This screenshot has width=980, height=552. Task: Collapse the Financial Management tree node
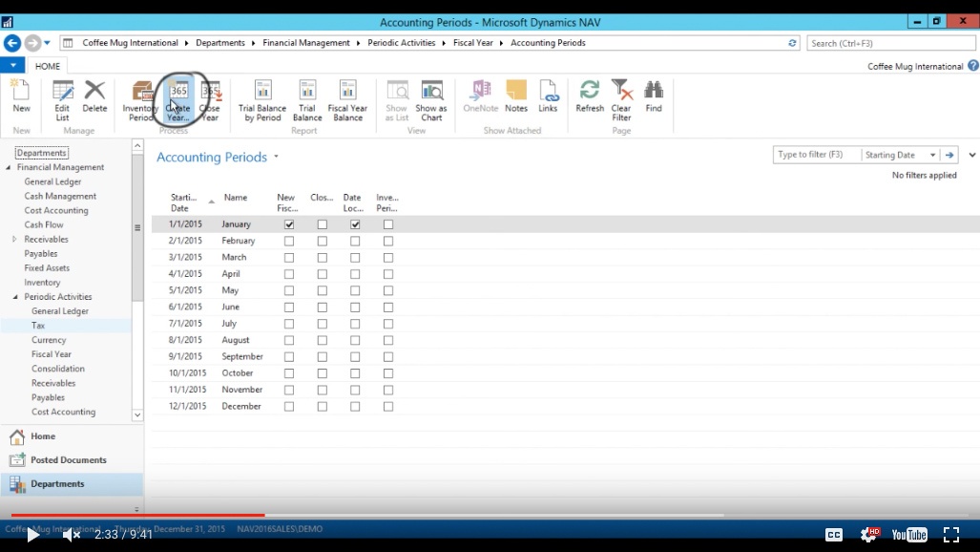[x=9, y=168]
